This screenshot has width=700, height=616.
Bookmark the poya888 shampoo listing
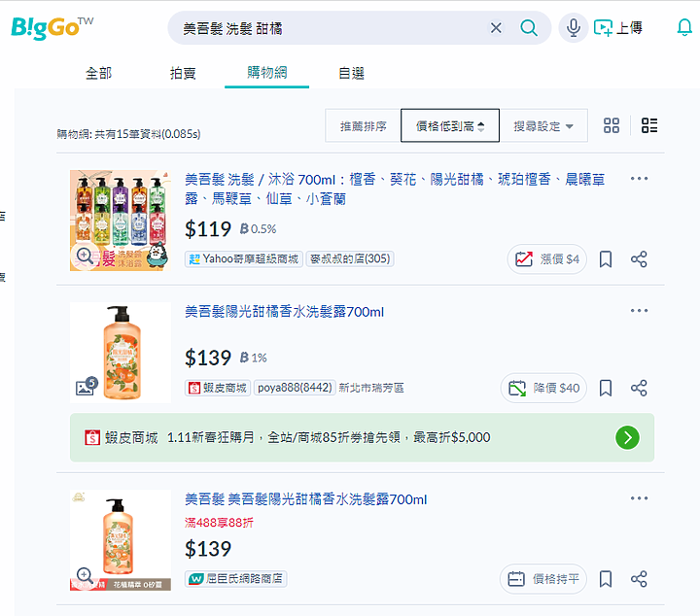click(x=606, y=388)
